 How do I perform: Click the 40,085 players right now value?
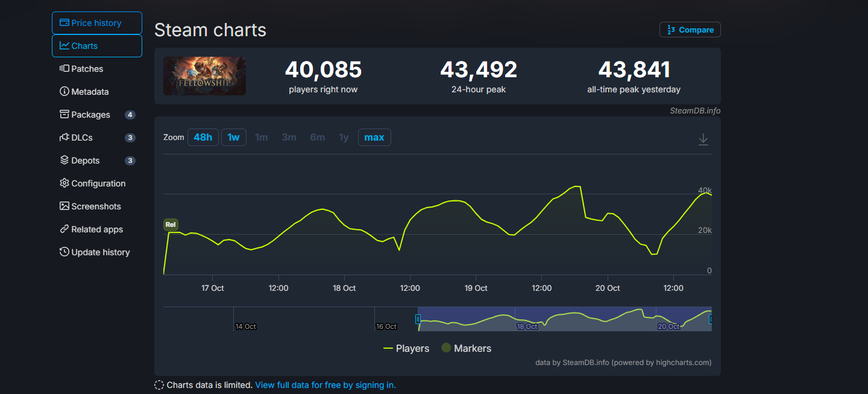click(x=323, y=70)
